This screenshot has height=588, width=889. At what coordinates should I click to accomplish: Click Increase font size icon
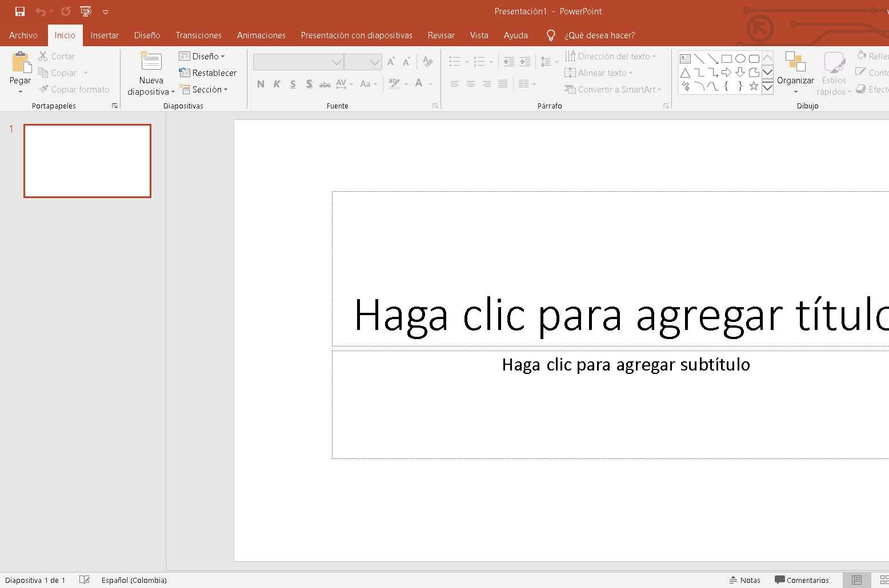(x=391, y=62)
